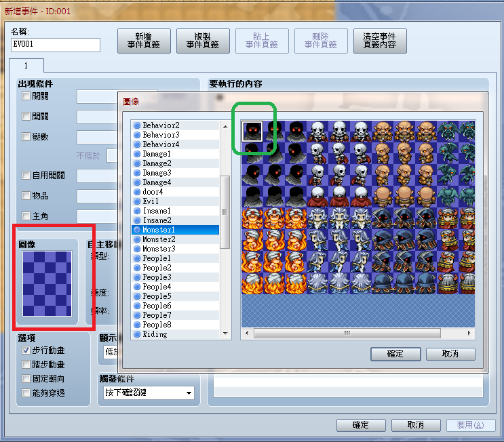This screenshot has height=442, width=504.
Task: Select Damage1 in the image list
Action: click(175, 154)
